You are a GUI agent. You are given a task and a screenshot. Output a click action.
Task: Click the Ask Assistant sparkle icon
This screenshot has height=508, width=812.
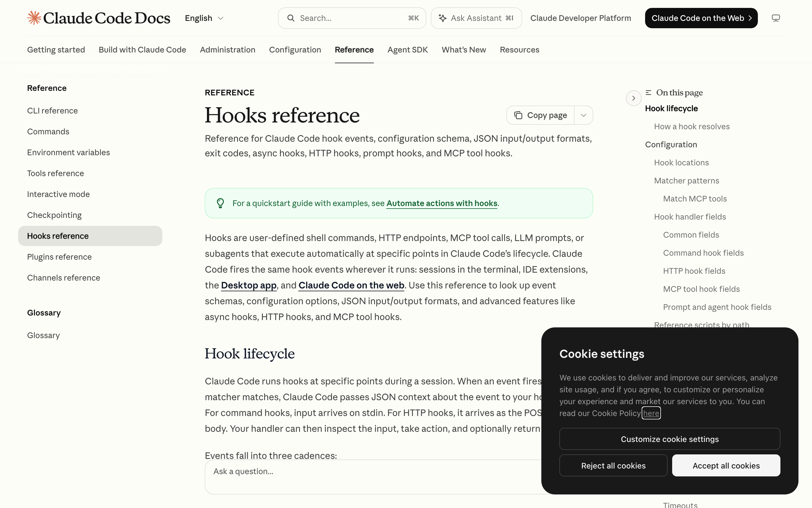pyautogui.click(x=443, y=18)
